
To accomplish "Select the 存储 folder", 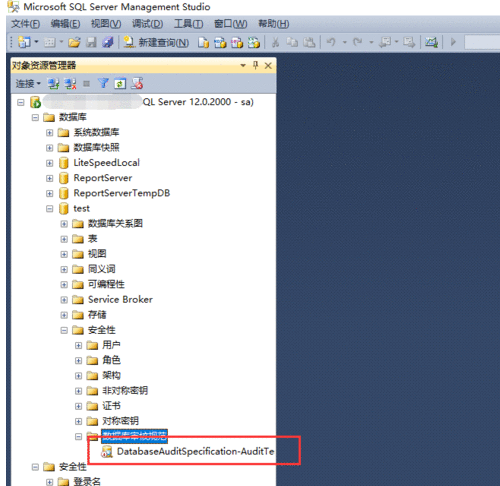I will [x=97, y=315].
